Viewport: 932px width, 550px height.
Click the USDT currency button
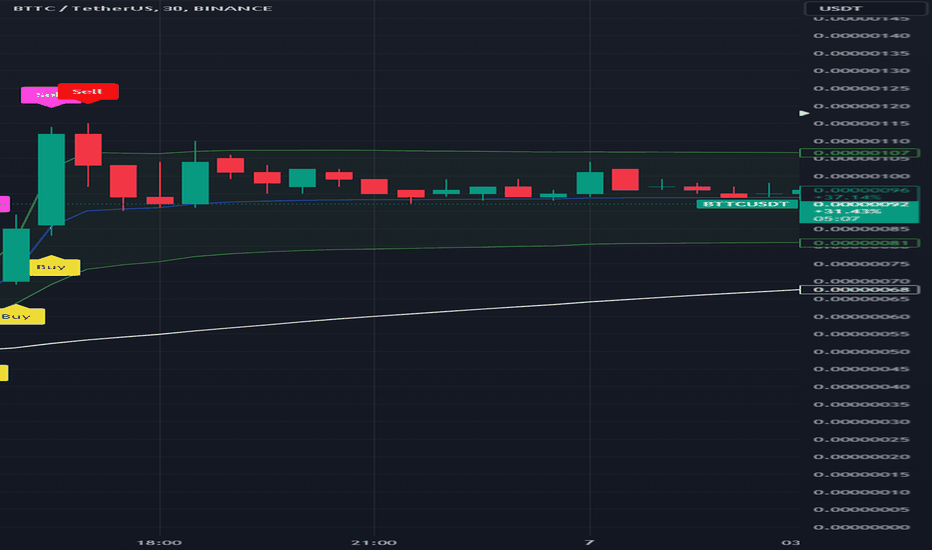867,8
